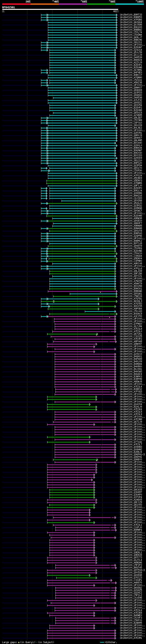
Task: Choose hit UniRef100_Q0J595
Action: pyautogui.click(x=131, y=25)
